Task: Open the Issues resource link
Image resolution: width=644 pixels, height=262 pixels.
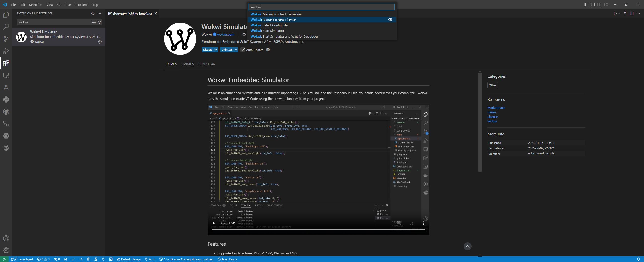Action: pyautogui.click(x=492, y=112)
